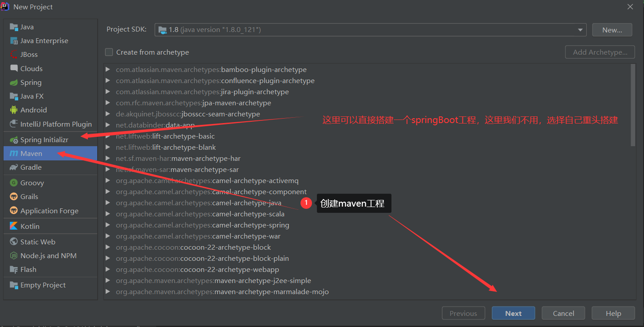Expand the confluence-plugin-archetype node
The image size is (644, 327).
(x=108, y=81)
